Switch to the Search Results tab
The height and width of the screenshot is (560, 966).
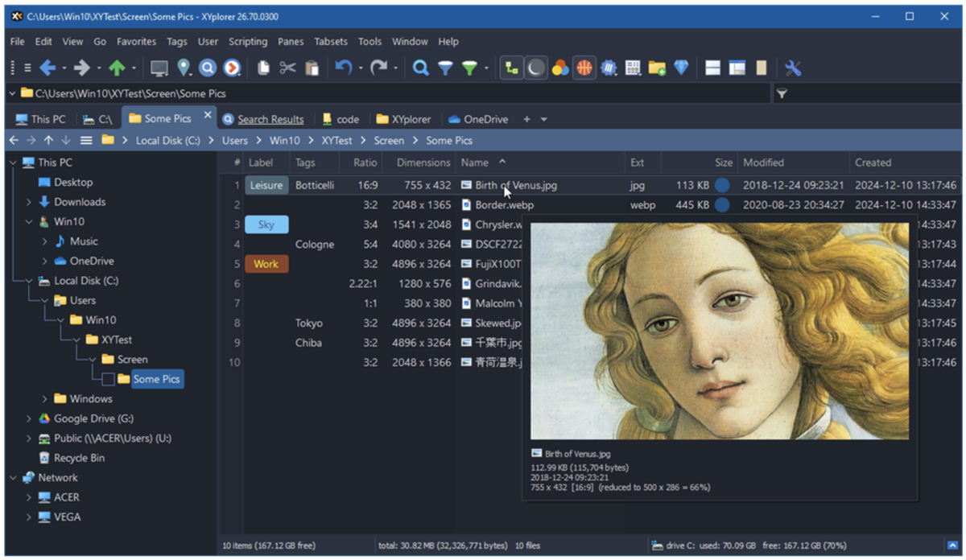click(270, 119)
